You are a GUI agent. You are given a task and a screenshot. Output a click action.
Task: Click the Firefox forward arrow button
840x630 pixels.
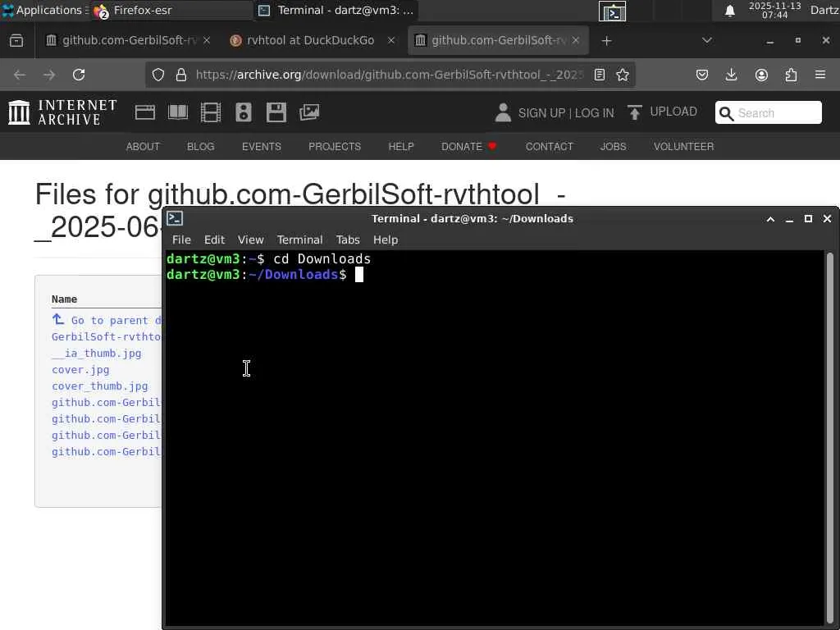(x=49, y=75)
